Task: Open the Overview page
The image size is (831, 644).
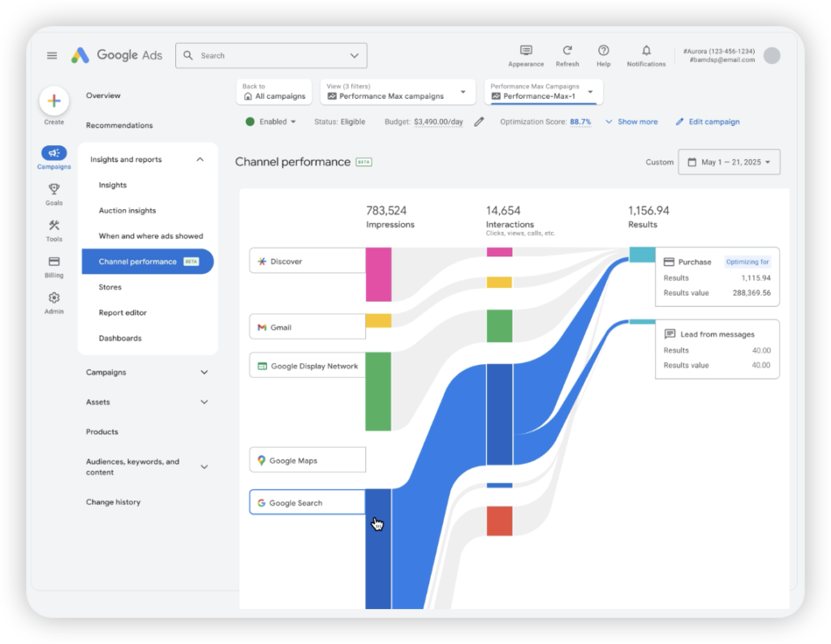Action: (103, 96)
